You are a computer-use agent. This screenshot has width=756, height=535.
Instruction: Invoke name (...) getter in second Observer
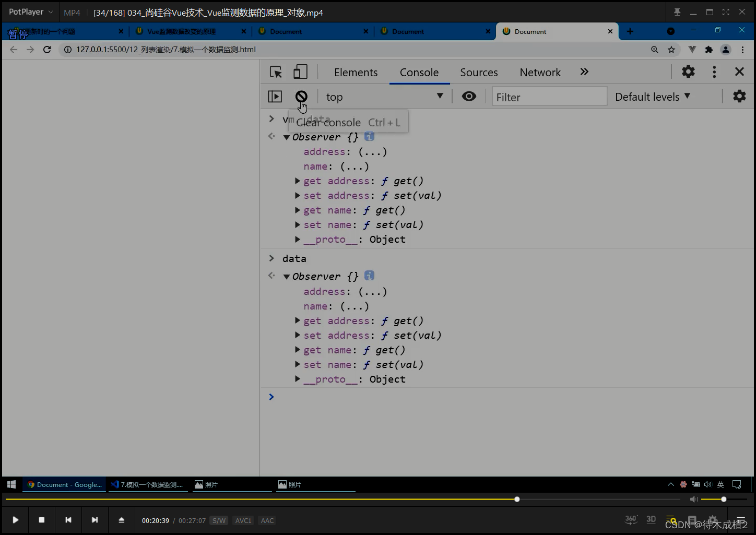click(x=355, y=306)
